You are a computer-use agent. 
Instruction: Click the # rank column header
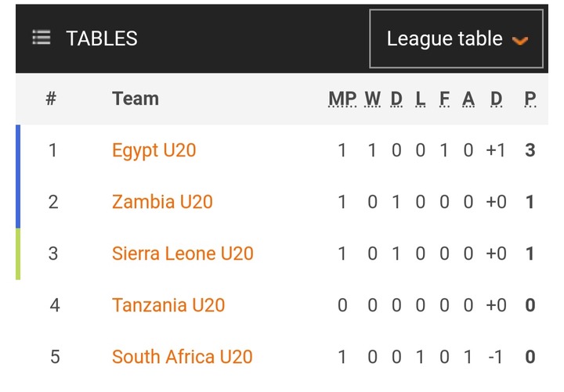[51, 99]
